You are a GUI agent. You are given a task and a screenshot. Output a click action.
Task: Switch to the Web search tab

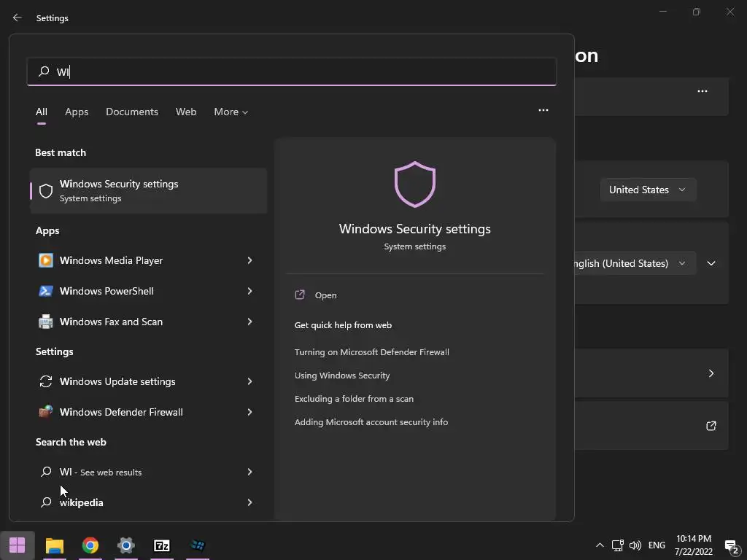(x=186, y=112)
